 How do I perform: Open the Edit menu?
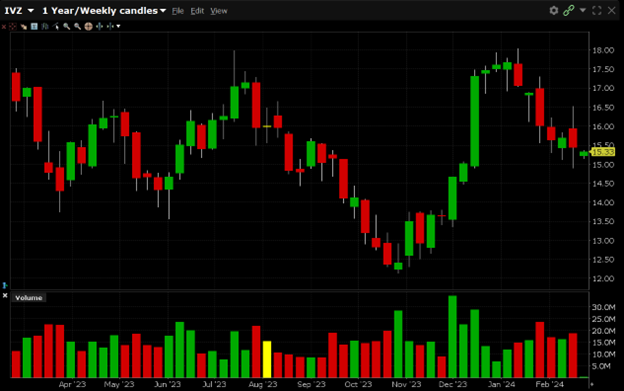click(197, 11)
